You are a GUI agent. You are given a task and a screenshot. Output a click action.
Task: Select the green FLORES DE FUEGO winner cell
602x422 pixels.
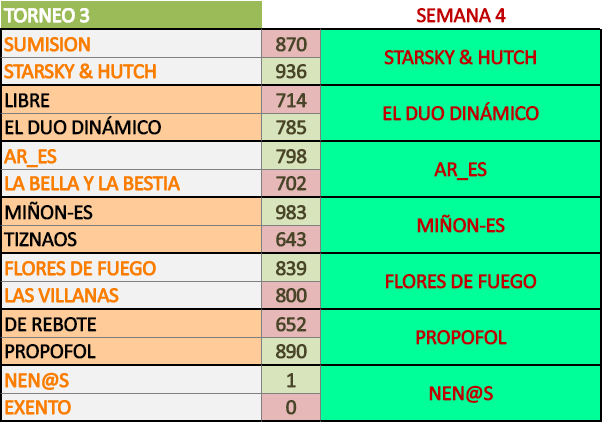[x=460, y=281]
